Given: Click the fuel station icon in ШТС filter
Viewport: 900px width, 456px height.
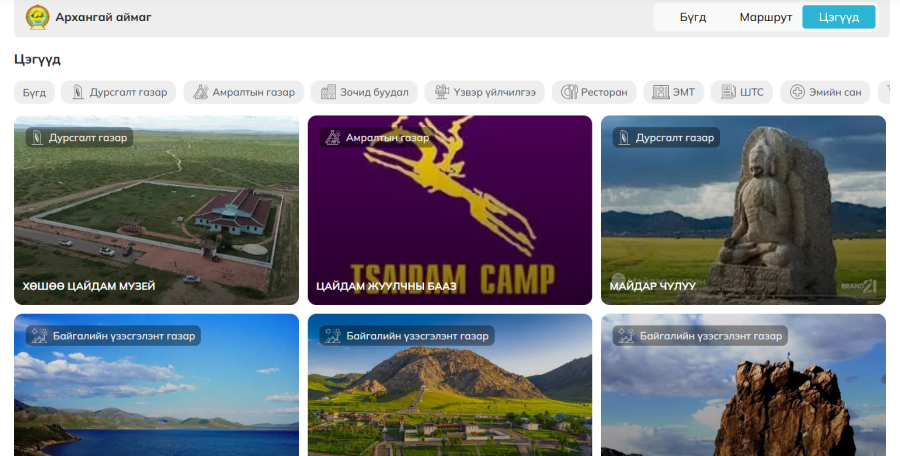Looking at the screenshot, I should tap(728, 92).
